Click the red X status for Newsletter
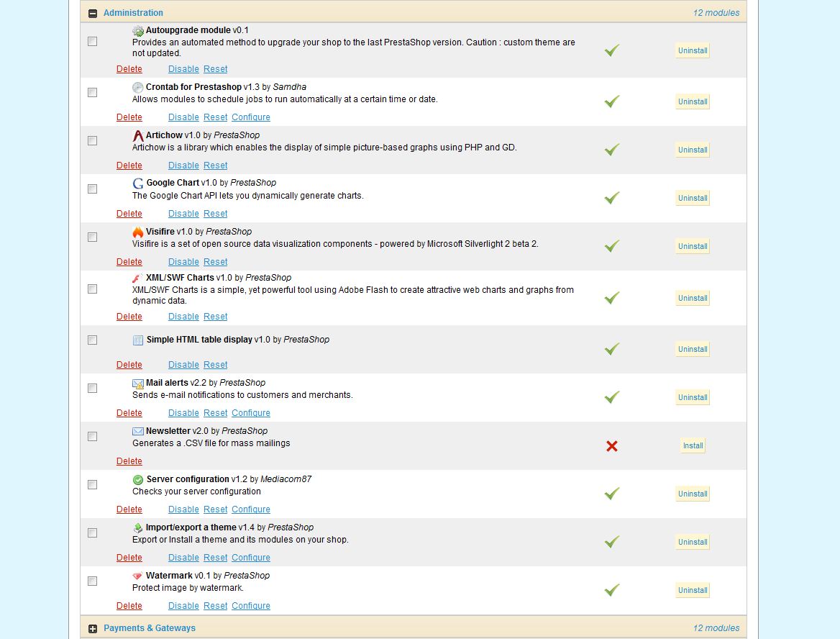Image resolution: width=840 pixels, height=639 pixels. (x=612, y=446)
